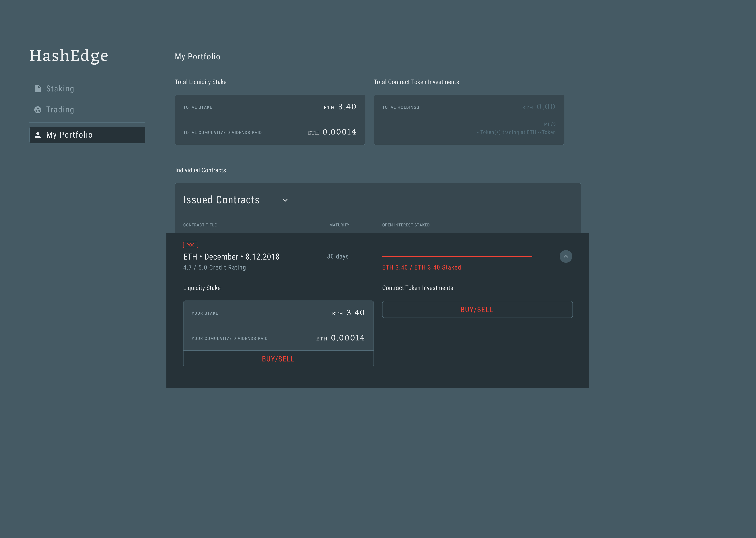
Task: Click the My Portfolio person icon
Action: (x=38, y=135)
